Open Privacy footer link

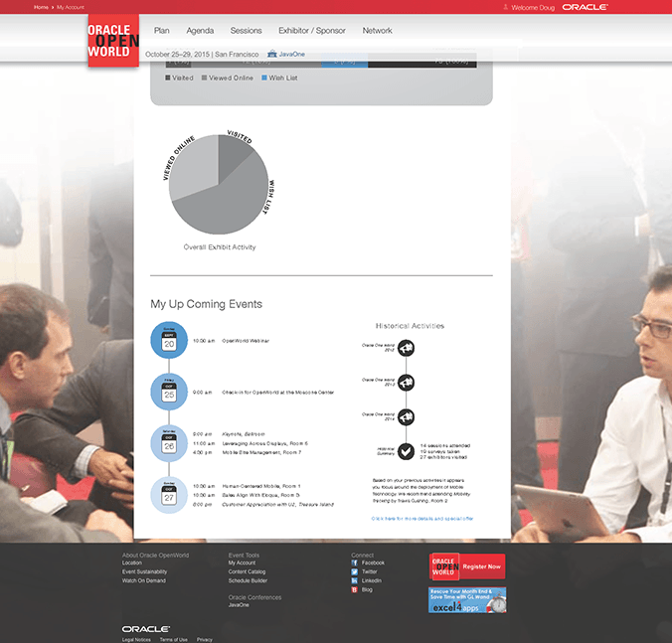pos(205,640)
